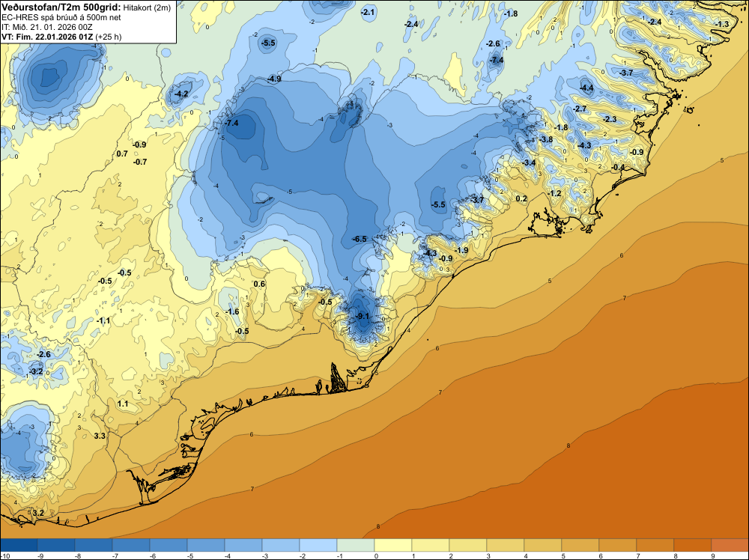Click the -2.3 temperature value
The width and height of the screenshot is (749, 560).
tap(610, 119)
